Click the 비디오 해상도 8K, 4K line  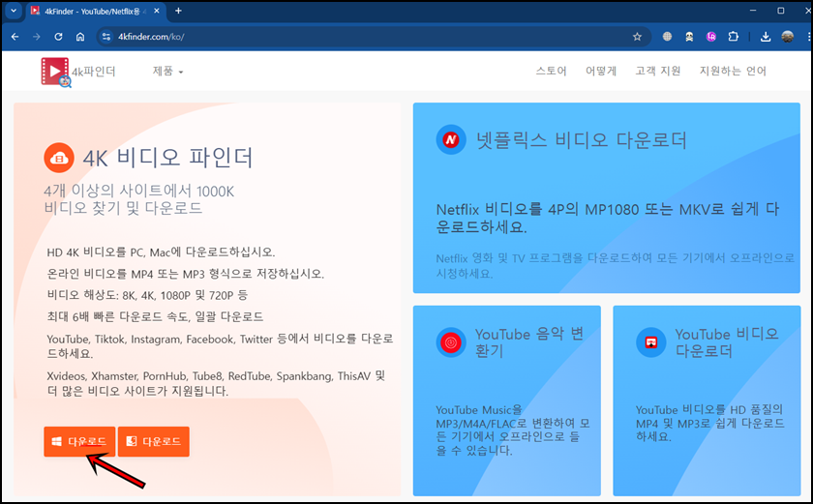pyautogui.click(x=147, y=295)
